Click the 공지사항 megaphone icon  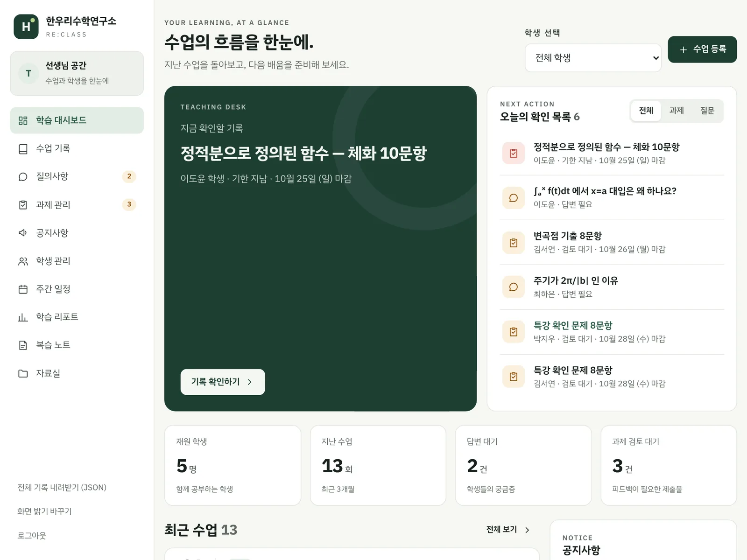click(23, 233)
